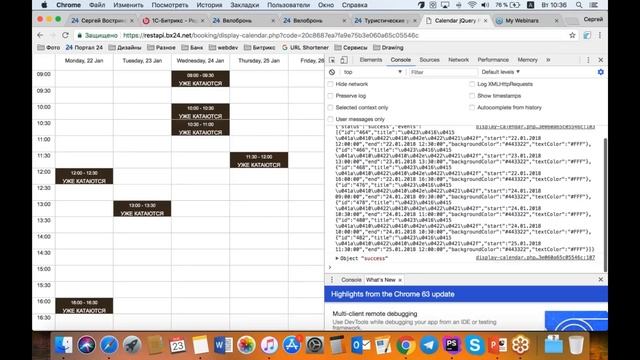The width and height of the screenshot is (640, 360).
Task: Open the Закладки menu
Action: pyautogui.click(x=244, y=5)
